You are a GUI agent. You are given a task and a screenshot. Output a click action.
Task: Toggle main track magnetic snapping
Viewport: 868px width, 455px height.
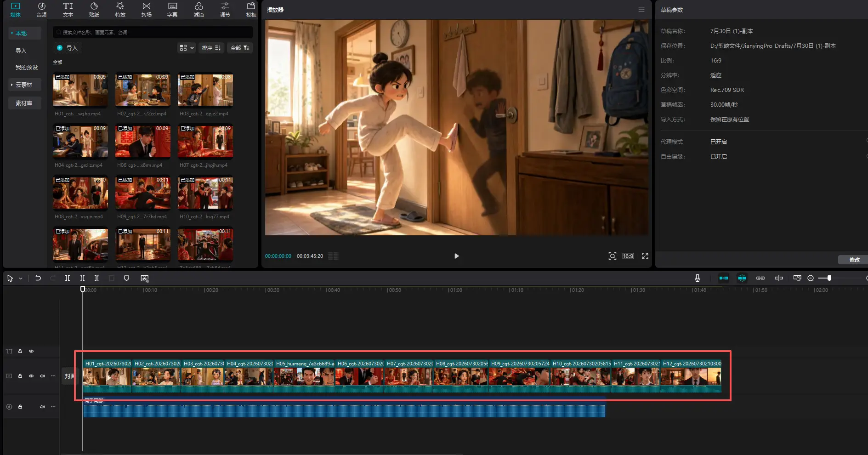coord(724,278)
